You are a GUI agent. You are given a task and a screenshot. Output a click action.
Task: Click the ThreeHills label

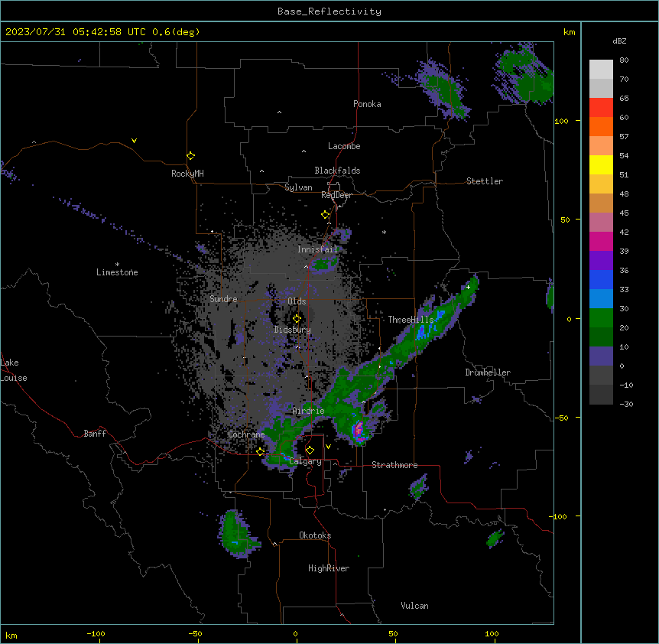pos(411,320)
